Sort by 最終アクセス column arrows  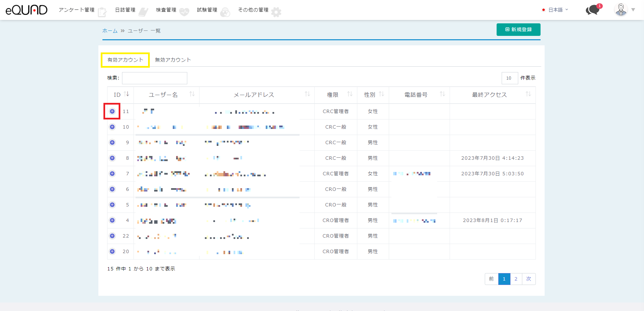point(528,94)
